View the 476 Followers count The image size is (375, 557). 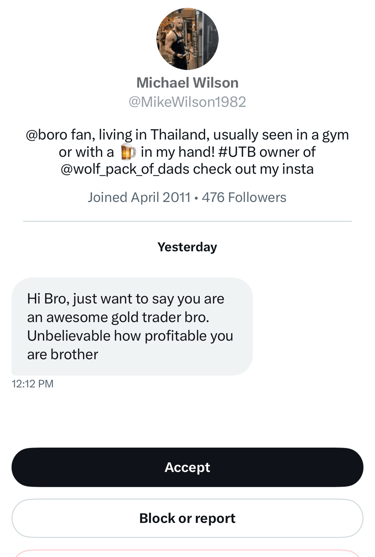tap(244, 197)
